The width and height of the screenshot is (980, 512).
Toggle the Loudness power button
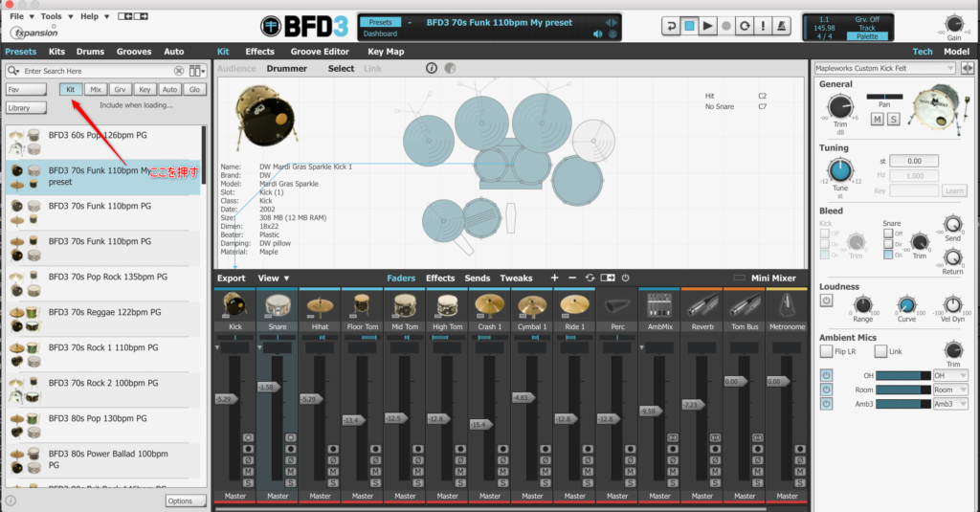pos(826,301)
